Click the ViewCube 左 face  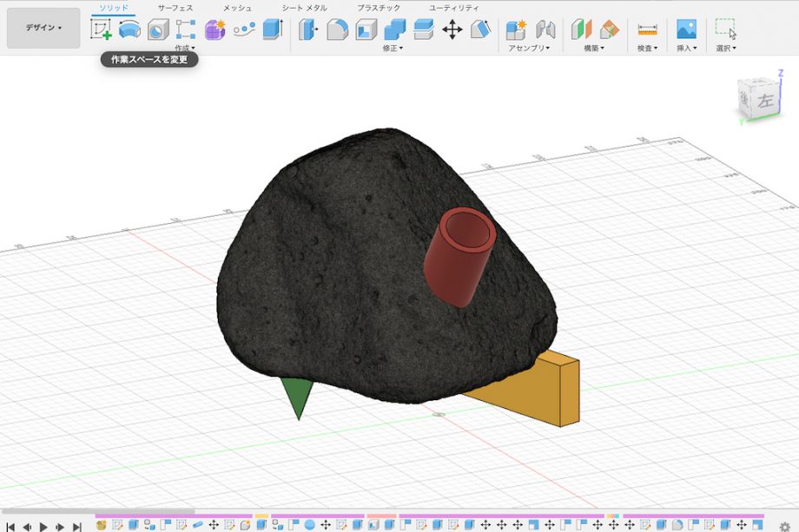click(x=764, y=102)
